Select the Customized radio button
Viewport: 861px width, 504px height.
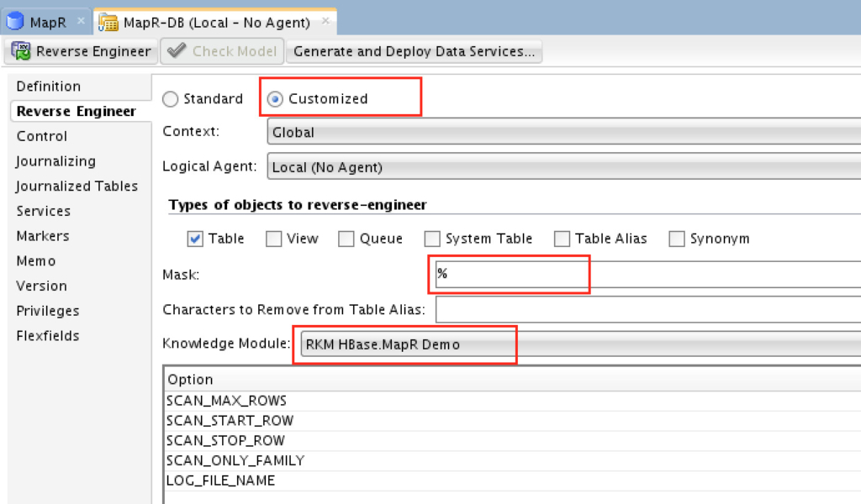pos(275,99)
